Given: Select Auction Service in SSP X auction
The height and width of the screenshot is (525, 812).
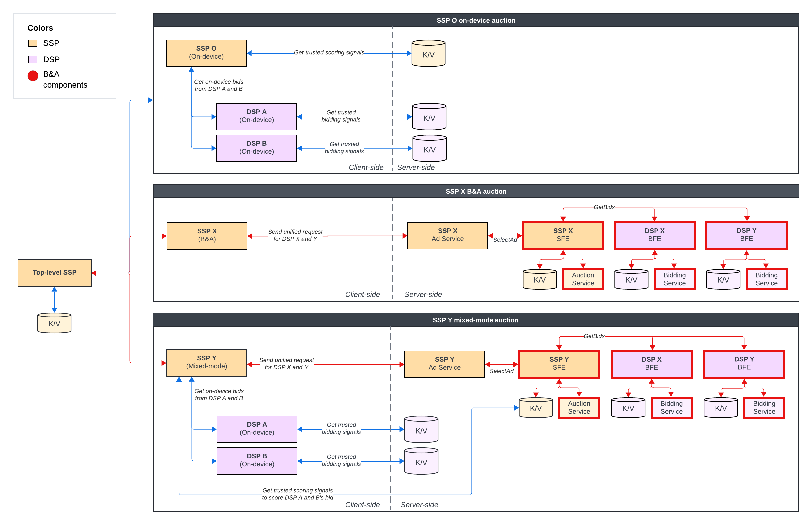Looking at the screenshot, I should (583, 279).
